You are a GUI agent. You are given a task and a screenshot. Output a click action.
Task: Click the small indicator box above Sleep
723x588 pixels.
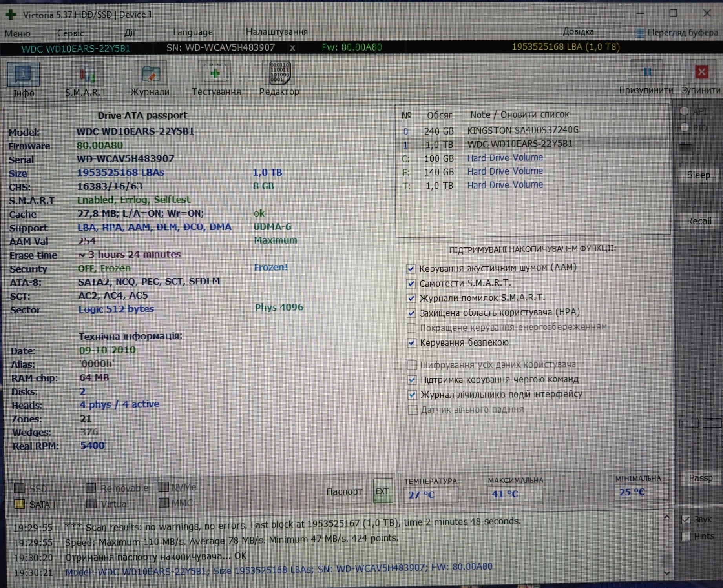coord(686,148)
